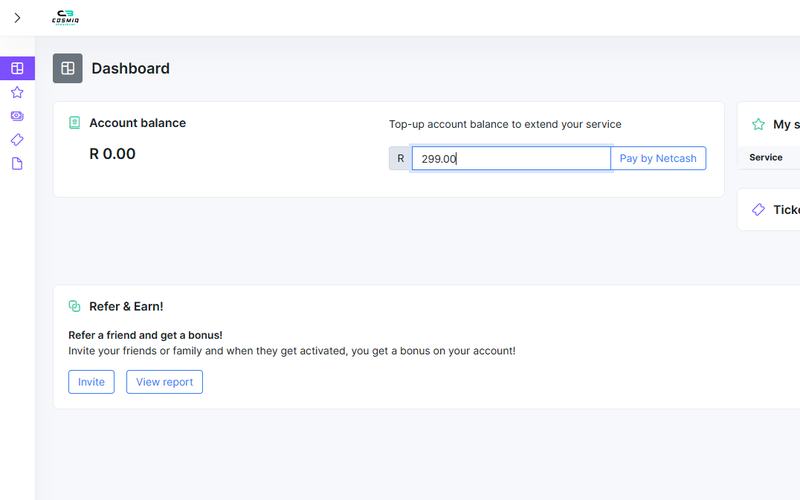Open the View report button
This screenshot has height=500, width=800.
(x=164, y=382)
